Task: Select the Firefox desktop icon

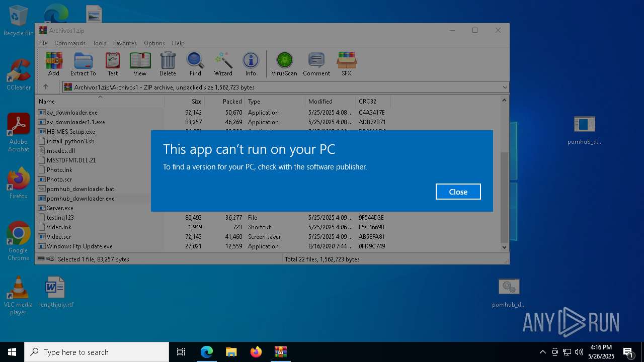Action: [x=19, y=184]
